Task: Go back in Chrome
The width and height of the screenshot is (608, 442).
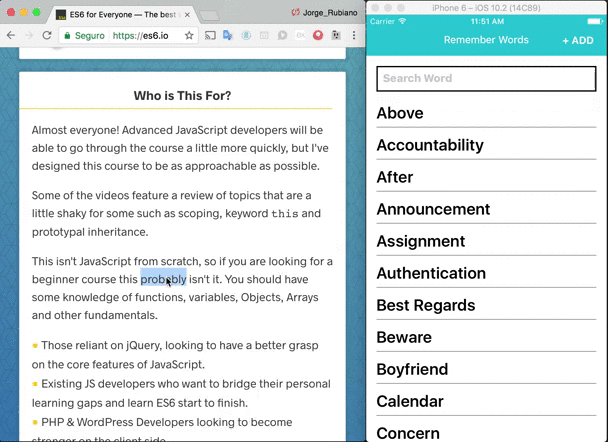Action: (x=11, y=36)
